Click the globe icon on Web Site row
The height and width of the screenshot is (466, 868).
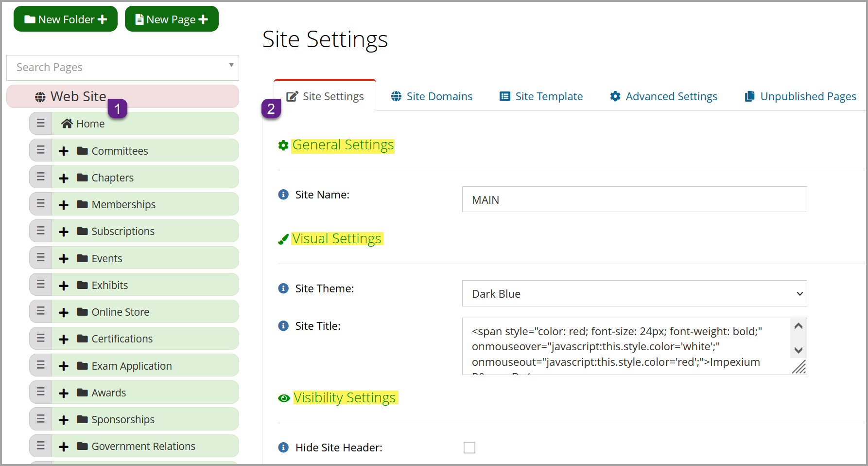[x=40, y=97]
